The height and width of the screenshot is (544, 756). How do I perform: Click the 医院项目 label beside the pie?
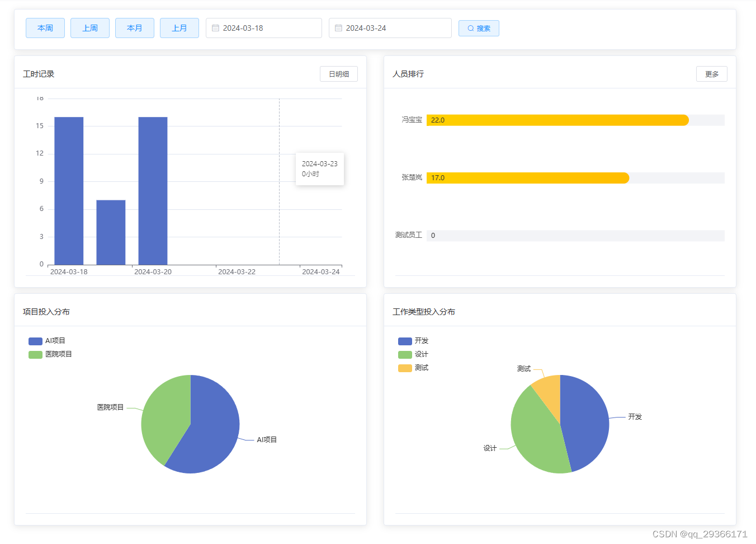pos(110,407)
